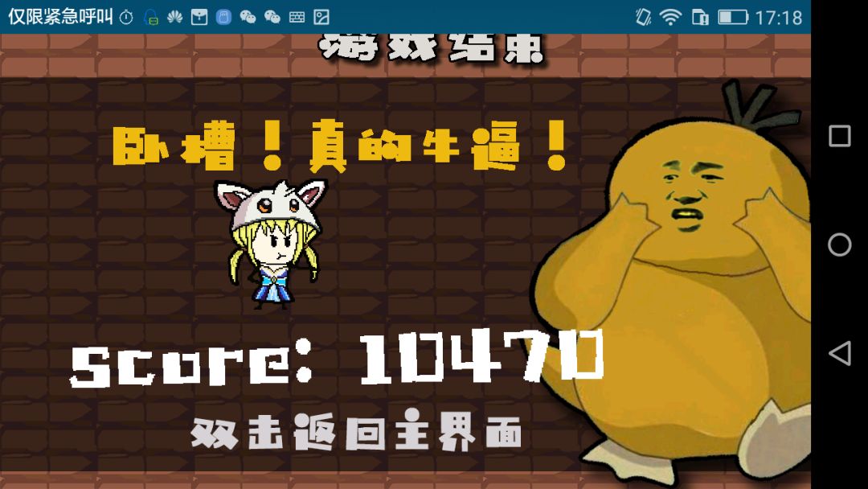This screenshot has height=489, width=868.
Task: Tap the blonde girl character sprite
Action: tap(272, 244)
